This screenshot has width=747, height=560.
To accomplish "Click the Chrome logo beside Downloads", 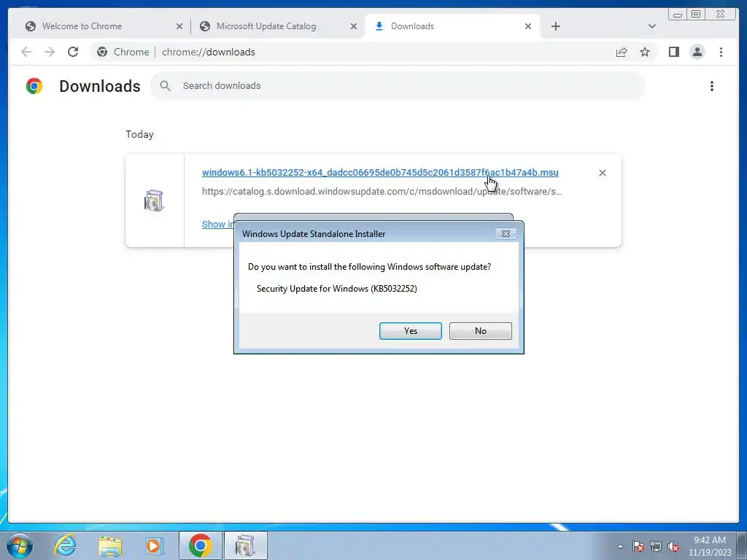I will 34,86.
